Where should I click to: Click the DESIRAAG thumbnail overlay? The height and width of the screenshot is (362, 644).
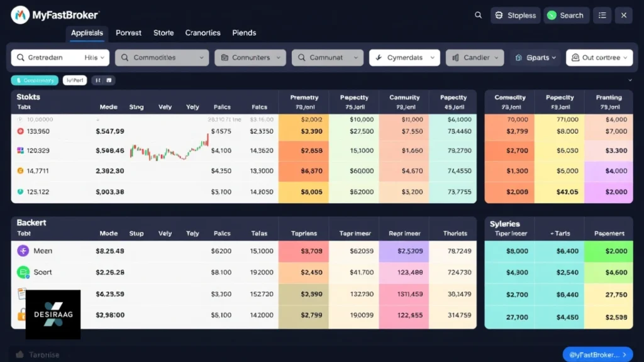point(53,314)
